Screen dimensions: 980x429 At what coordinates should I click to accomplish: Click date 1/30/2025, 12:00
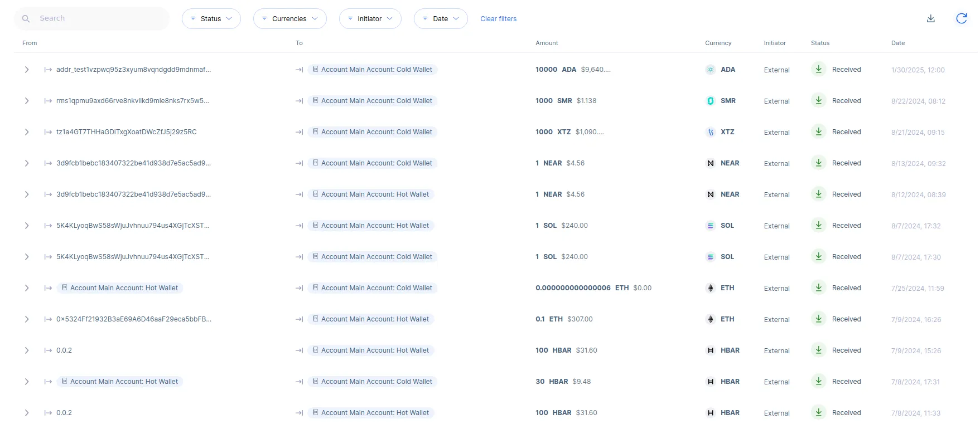point(918,70)
